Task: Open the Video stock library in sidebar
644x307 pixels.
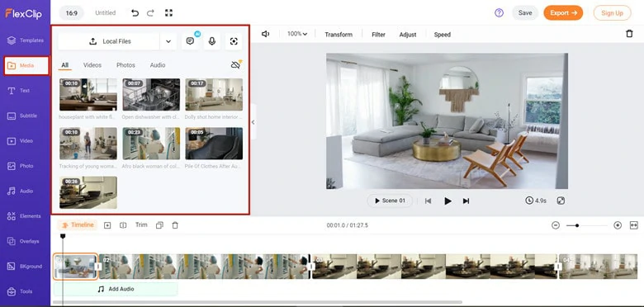Action: pyautogui.click(x=20, y=141)
